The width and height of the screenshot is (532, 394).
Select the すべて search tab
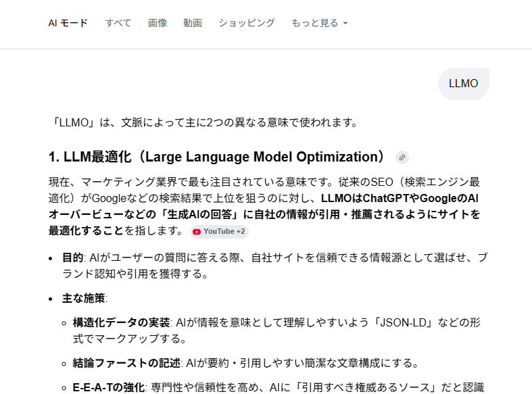tap(118, 23)
